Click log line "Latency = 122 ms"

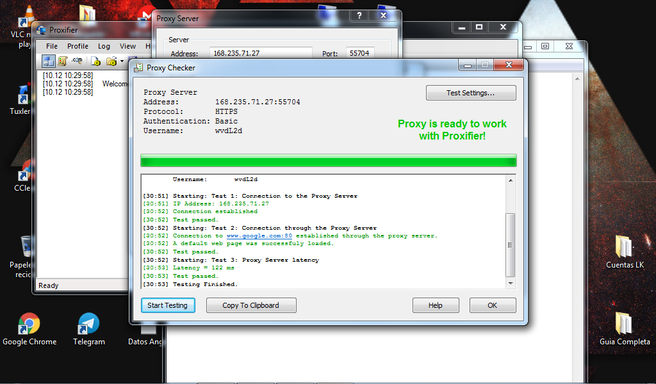[204, 268]
